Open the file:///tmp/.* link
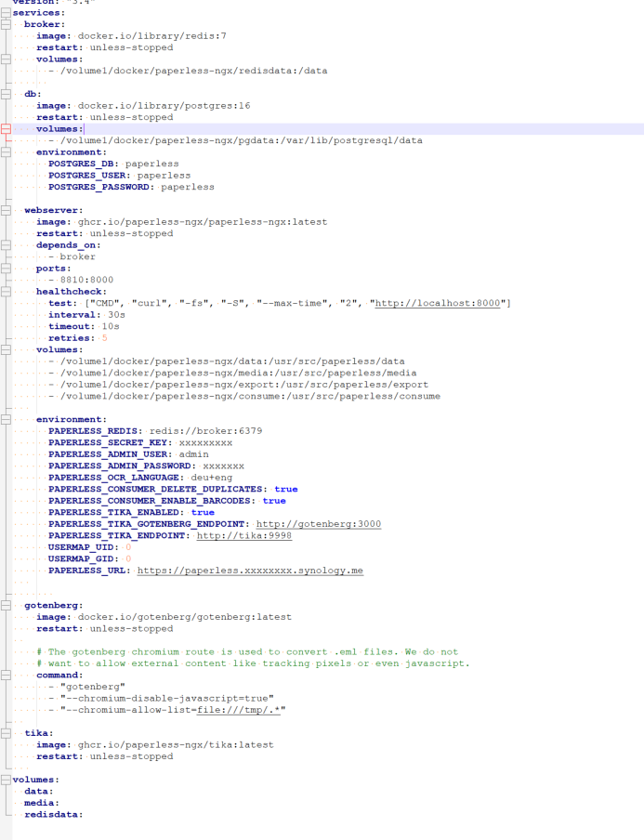This screenshot has width=644, height=840. (239, 710)
